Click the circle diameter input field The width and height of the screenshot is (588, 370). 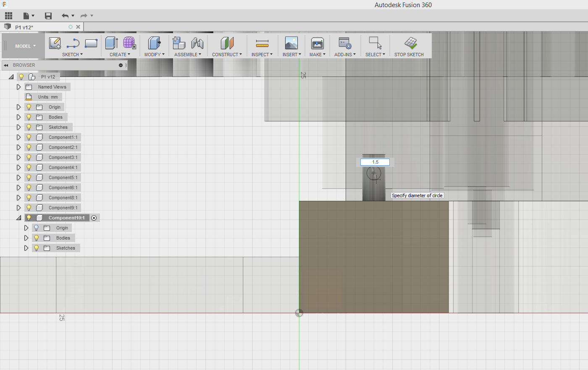375,162
